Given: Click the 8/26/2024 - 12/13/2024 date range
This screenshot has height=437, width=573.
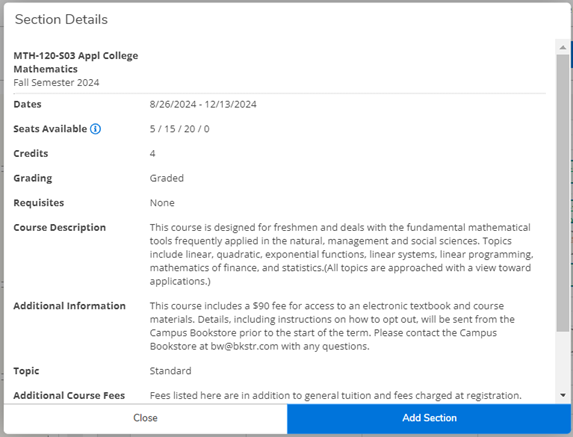Looking at the screenshot, I should (203, 104).
